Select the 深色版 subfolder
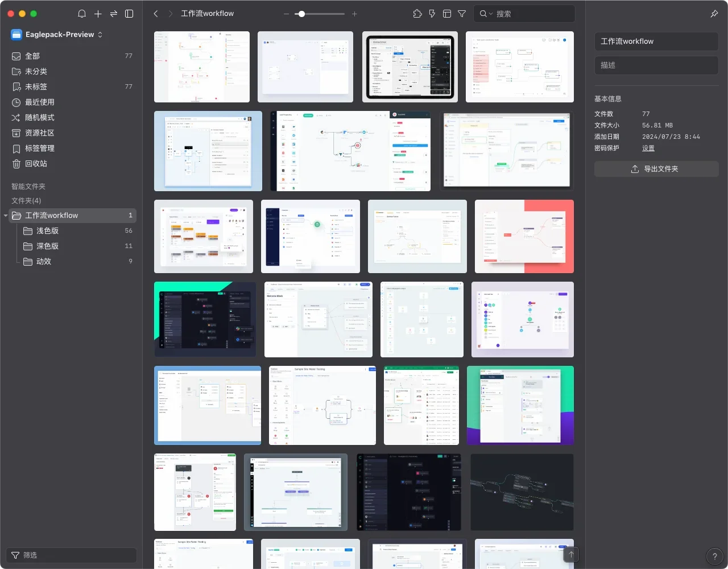 click(x=48, y=246)
